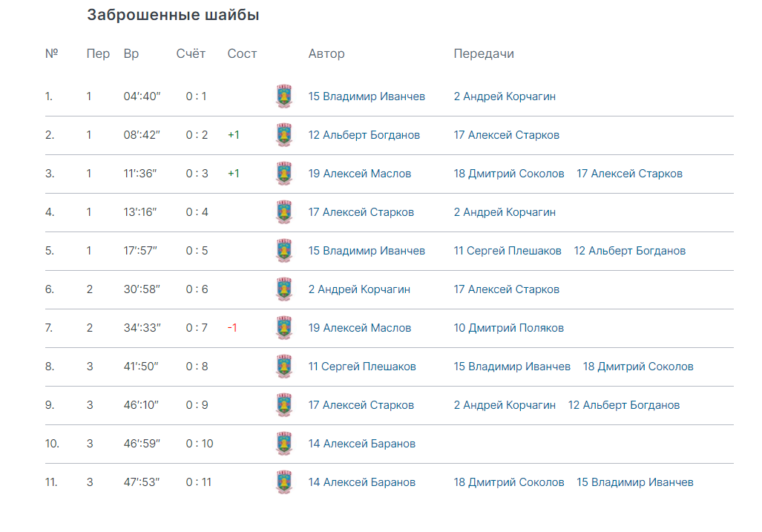
Task: Click the Автор column header
Action: (x=326, y=53)
